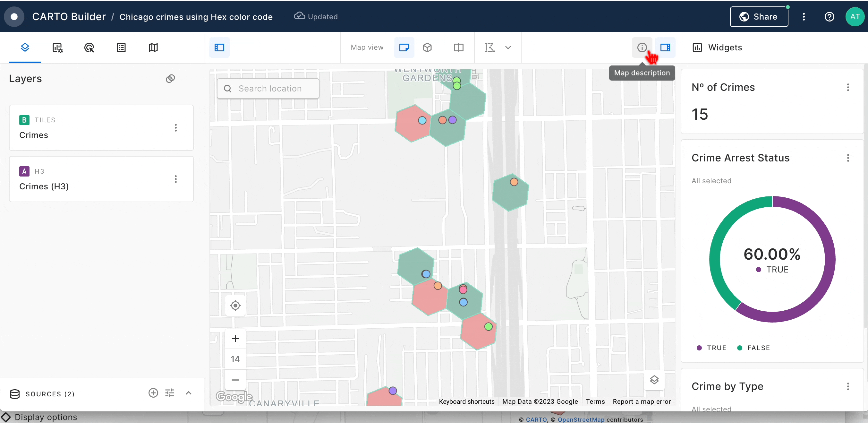Toggle the Widgets right panel
The height and width of the screenshot is (423, 868).
(665, 47)
